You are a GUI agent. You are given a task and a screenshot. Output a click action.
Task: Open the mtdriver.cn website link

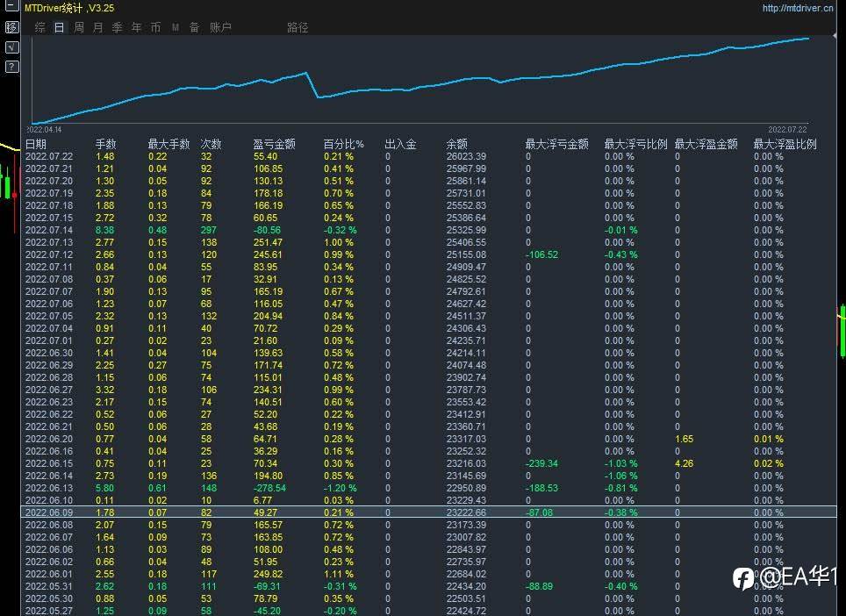(798, 8)
